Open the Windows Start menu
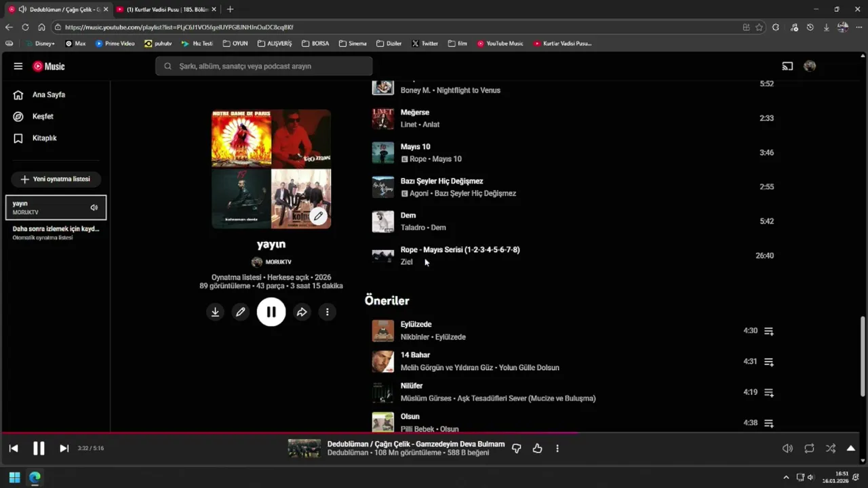The height and width of the screenshot is (488, 868). (14, 477)
